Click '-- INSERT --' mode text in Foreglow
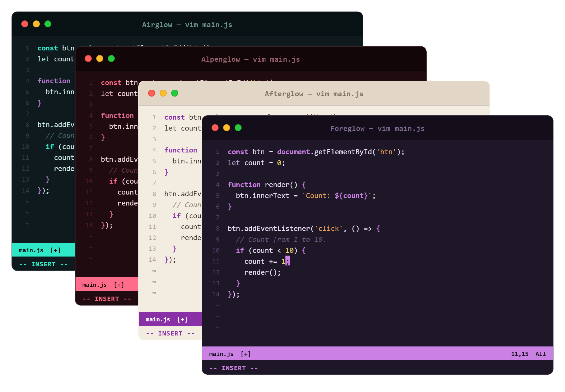Viewport: 565px width, 392px height. tap(234, 368)
